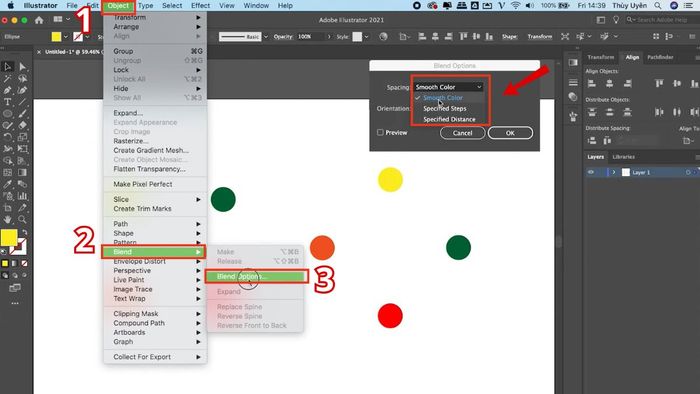
Task: Click Vertical Distribute Space icon
Action: pos(592,141)
